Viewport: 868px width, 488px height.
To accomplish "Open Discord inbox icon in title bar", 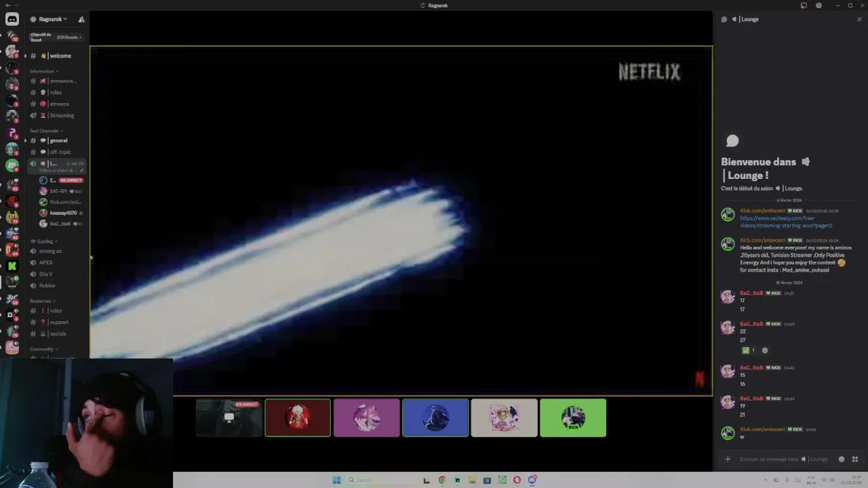I will coord(804,5).
